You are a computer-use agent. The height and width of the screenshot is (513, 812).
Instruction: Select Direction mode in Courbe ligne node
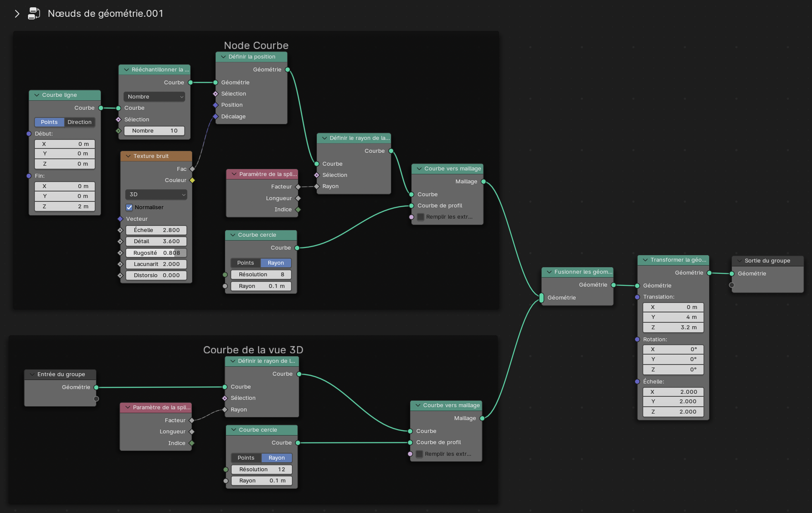(x=80, y=122)
